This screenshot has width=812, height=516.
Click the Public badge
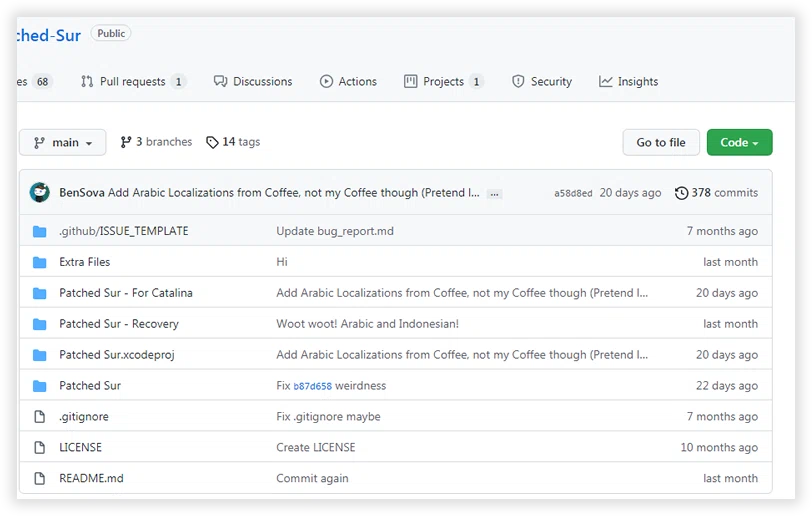tap(111, 33)
